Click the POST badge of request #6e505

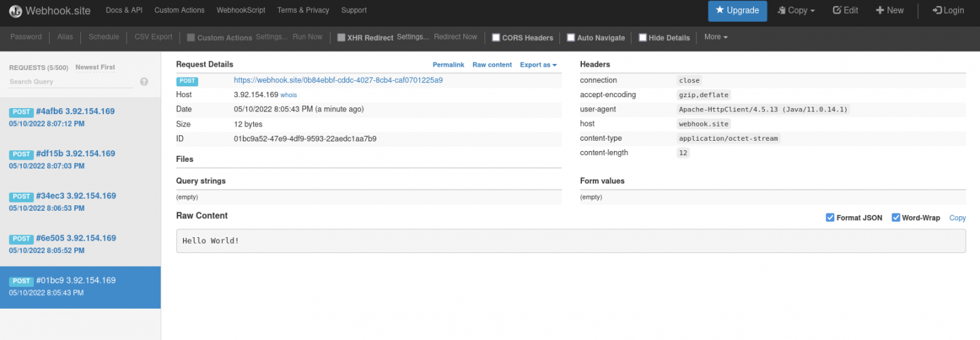22,239
